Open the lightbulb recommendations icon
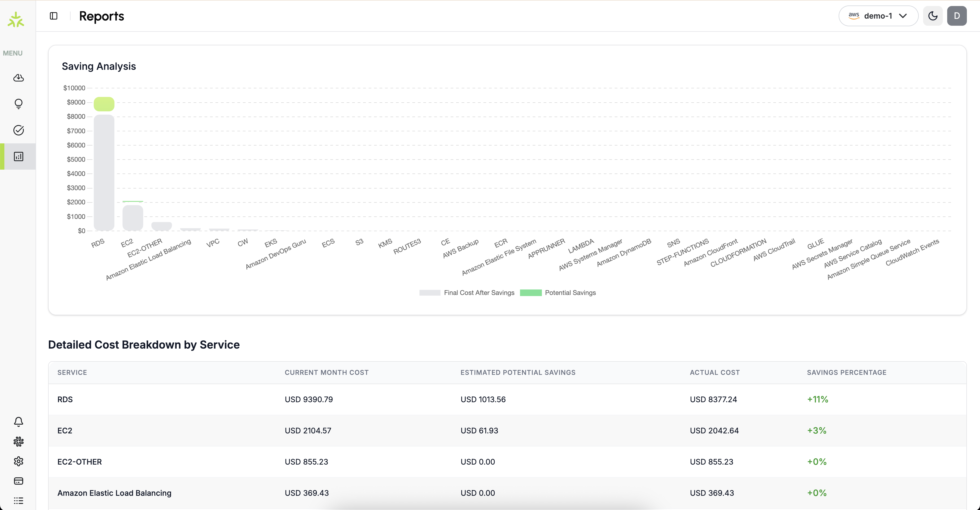980x510 pixels. click(18, 104)
